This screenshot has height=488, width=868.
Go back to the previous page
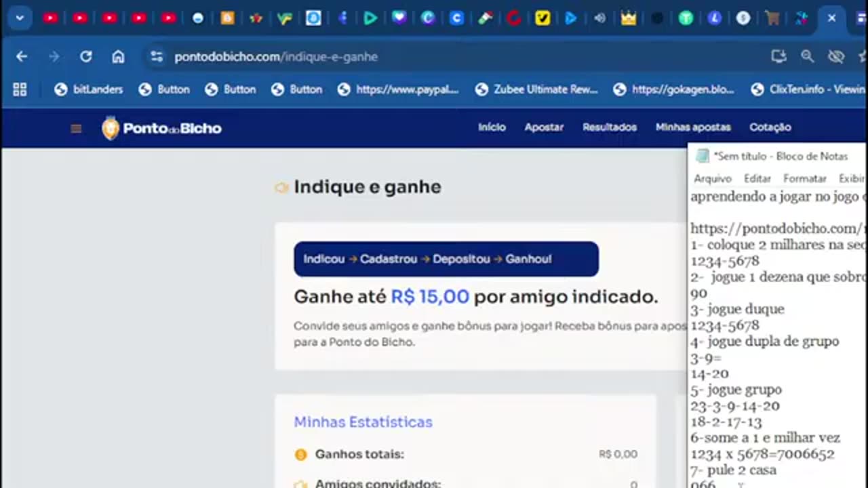pyautogui.click(x=22, y=57)
